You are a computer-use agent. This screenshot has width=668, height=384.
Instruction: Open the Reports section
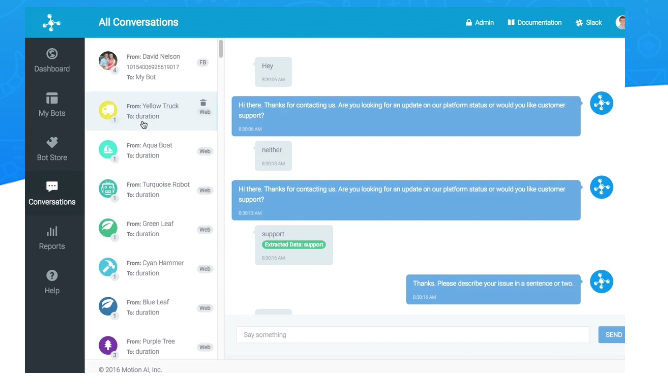coord(52,238)
